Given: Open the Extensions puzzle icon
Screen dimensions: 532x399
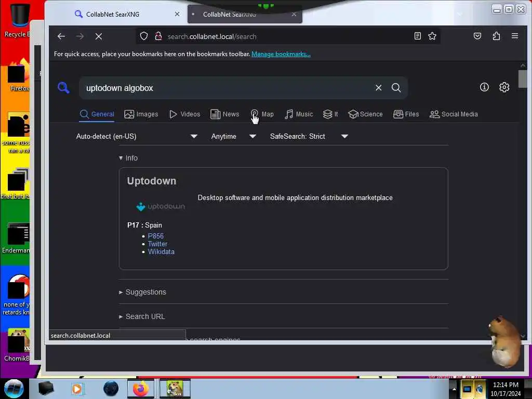Looking at the screenshot, I should coord(496,36).
